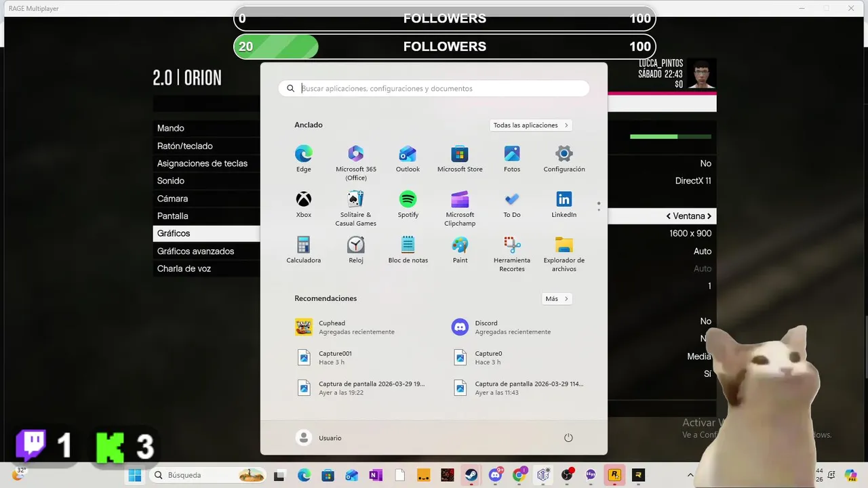Open Gráficos avanzados category
The width and height of the screenshot is (868, 488).
(x=206, y=251)
